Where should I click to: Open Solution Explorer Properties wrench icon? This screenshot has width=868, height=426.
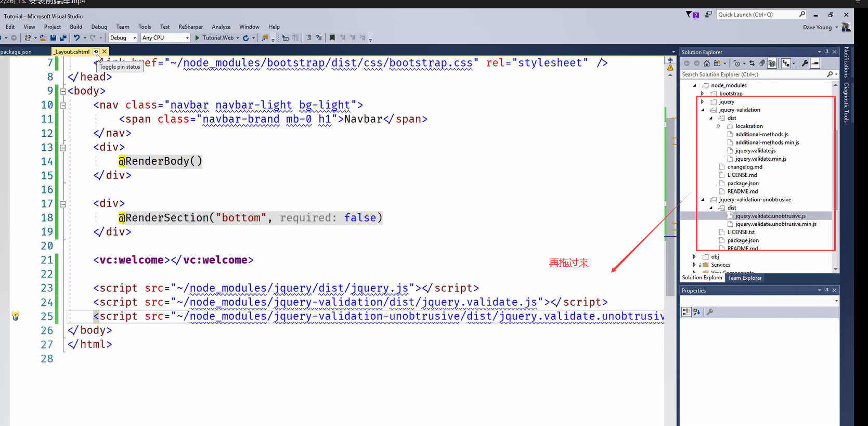point(805,63)
